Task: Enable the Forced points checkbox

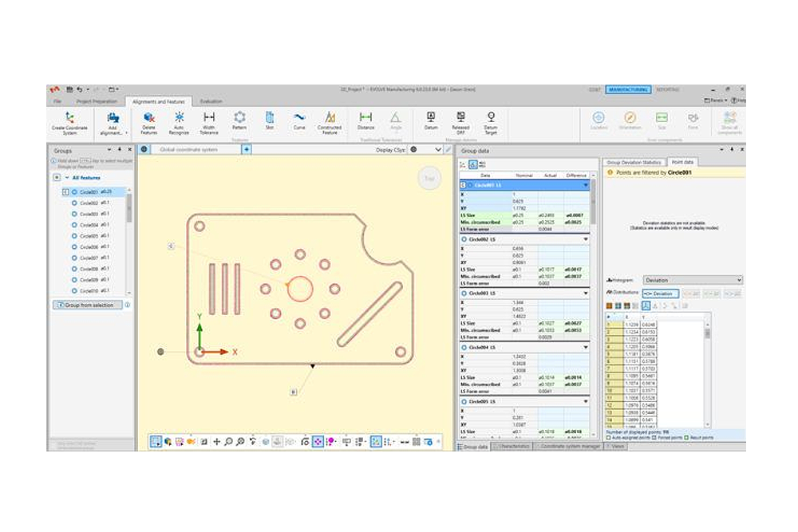Action: [x=652, y=438]
